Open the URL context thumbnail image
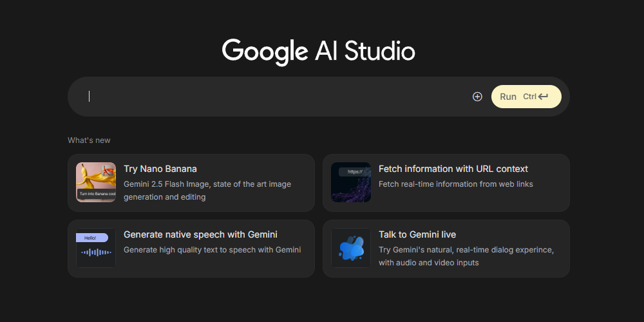Screen dimensions: 644x322 point(351,182)
